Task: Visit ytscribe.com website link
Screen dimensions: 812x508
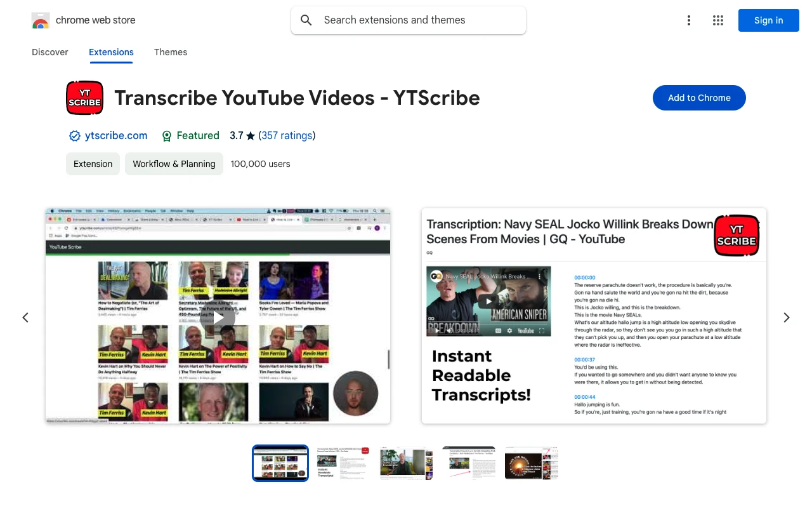Action: pyautogui.click(x=116, y=135)
